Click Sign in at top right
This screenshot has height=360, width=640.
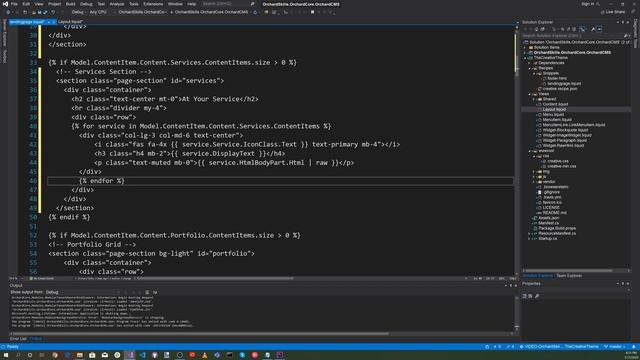[x=588, y=4]
